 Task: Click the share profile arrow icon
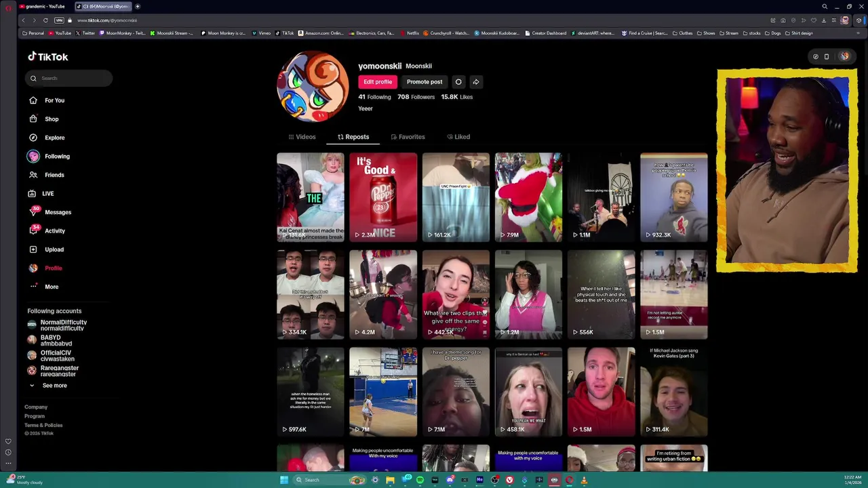click(x=476, y=82)
